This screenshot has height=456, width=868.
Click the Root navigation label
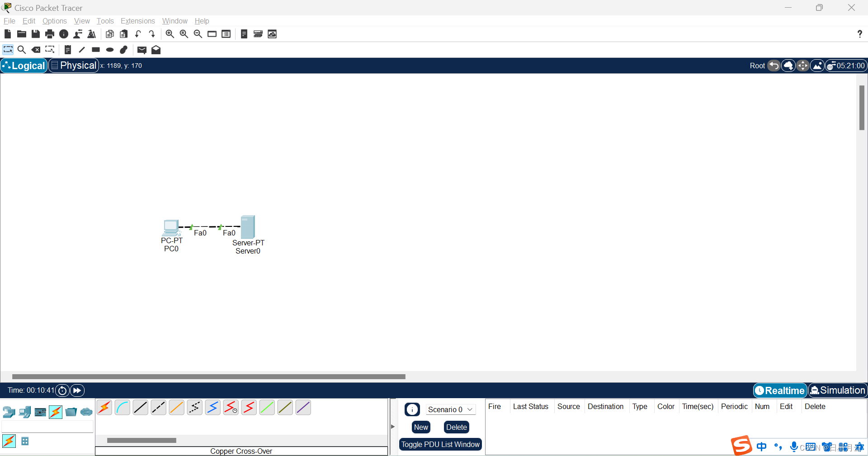[x=757, y=66]
